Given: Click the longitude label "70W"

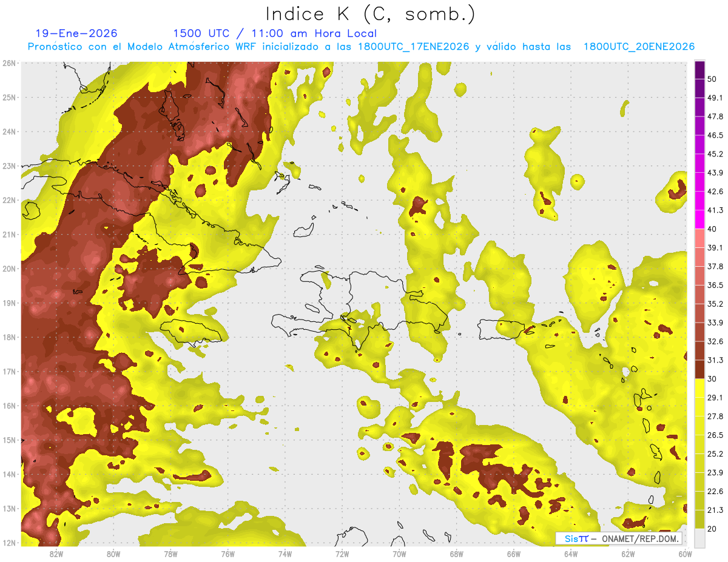Looking at the screenshot, I should point(399,554).
